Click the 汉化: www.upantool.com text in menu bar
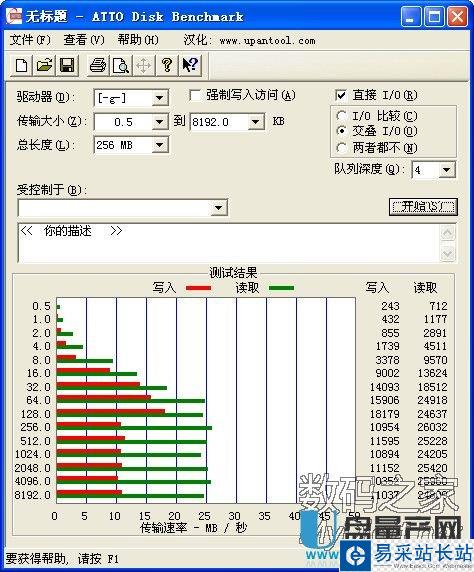Viewport: 474px width, 572px height. pos(249,40)
